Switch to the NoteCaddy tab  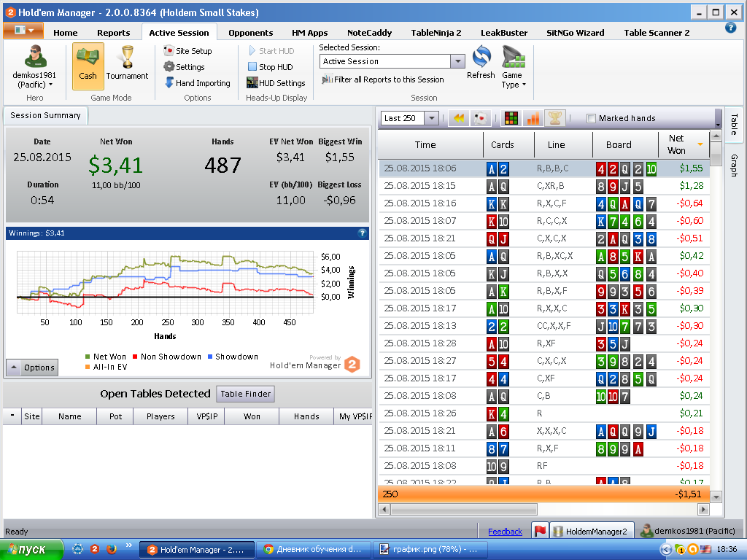[x=369, y=33]
